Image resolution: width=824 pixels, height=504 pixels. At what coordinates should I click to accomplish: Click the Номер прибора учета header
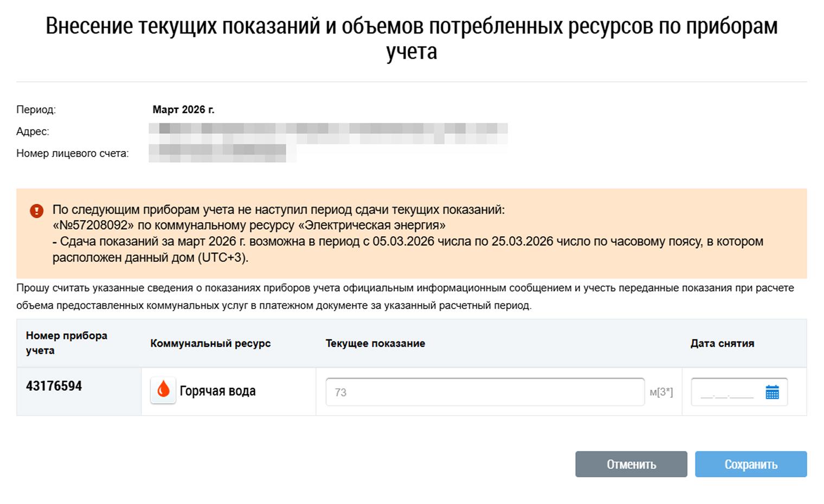pyautogui.click(x=66, y=343)
